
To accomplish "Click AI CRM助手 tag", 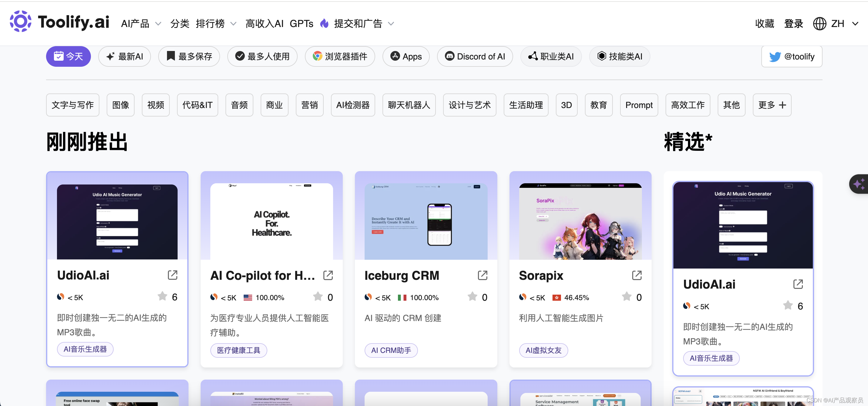I will 391,350.
